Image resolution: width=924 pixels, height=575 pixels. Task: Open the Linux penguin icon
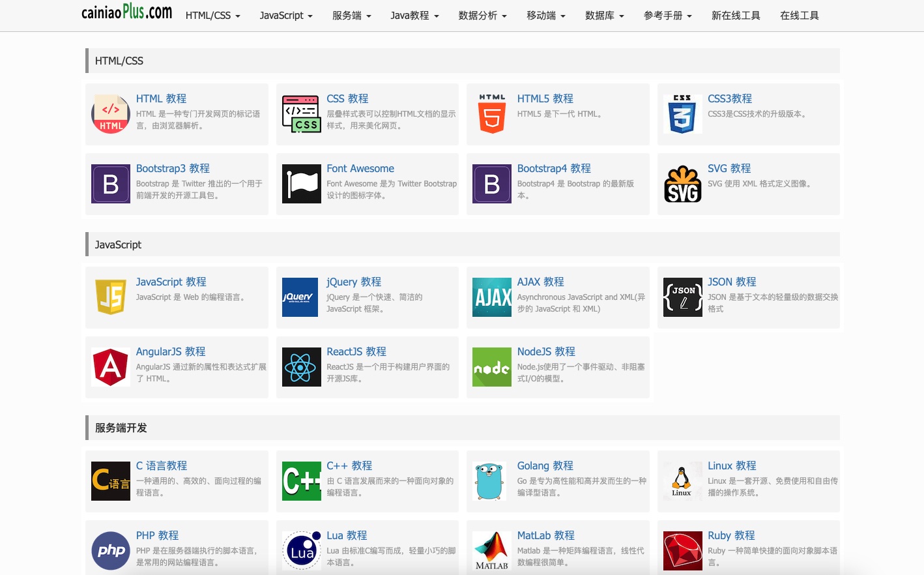[682, 481]
